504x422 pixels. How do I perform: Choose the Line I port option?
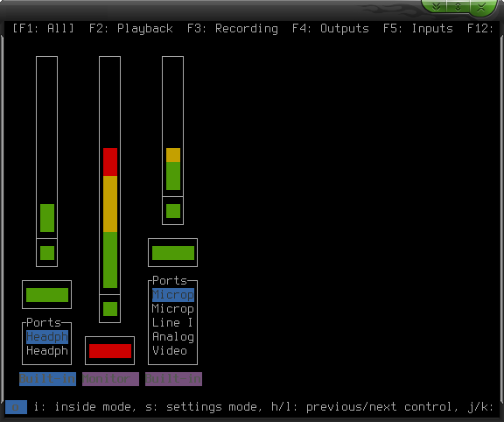173,322
